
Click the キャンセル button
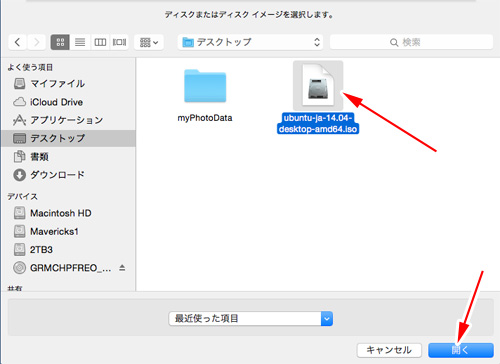tap(389, 350)
